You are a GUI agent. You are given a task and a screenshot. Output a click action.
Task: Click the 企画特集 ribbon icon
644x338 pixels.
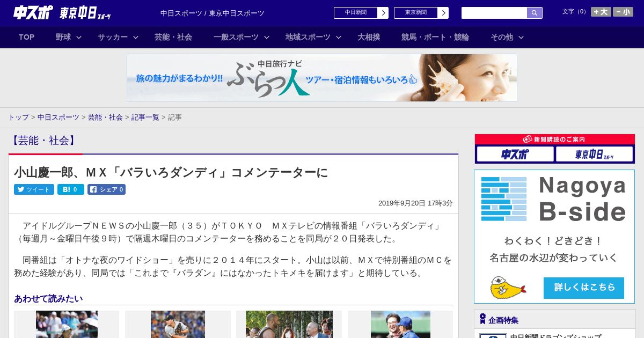pos(482,319)
